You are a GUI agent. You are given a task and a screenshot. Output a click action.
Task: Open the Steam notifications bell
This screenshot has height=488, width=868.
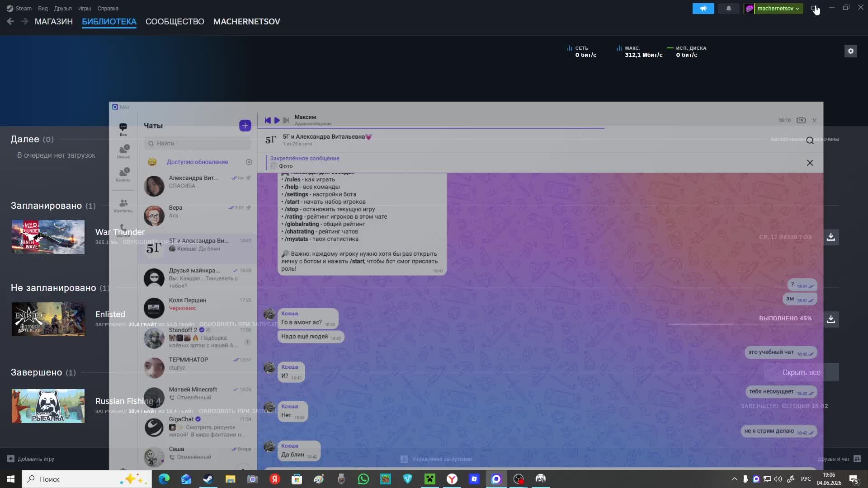728,9
